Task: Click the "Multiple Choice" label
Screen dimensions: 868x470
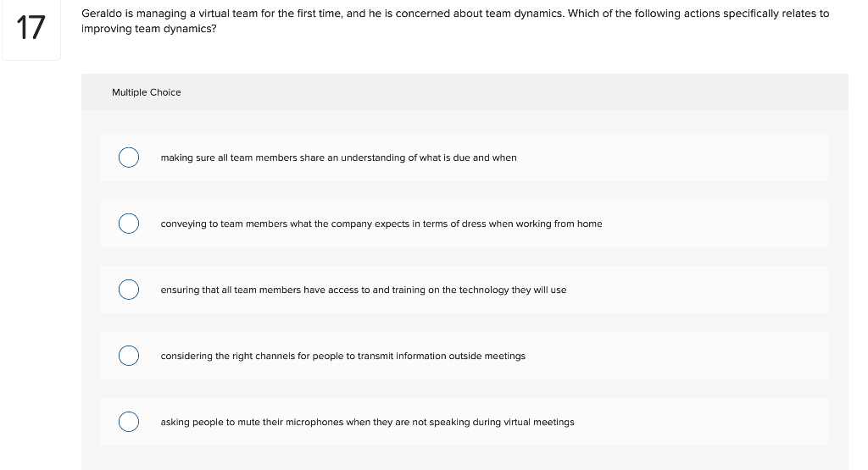Action: pos(146,92)
